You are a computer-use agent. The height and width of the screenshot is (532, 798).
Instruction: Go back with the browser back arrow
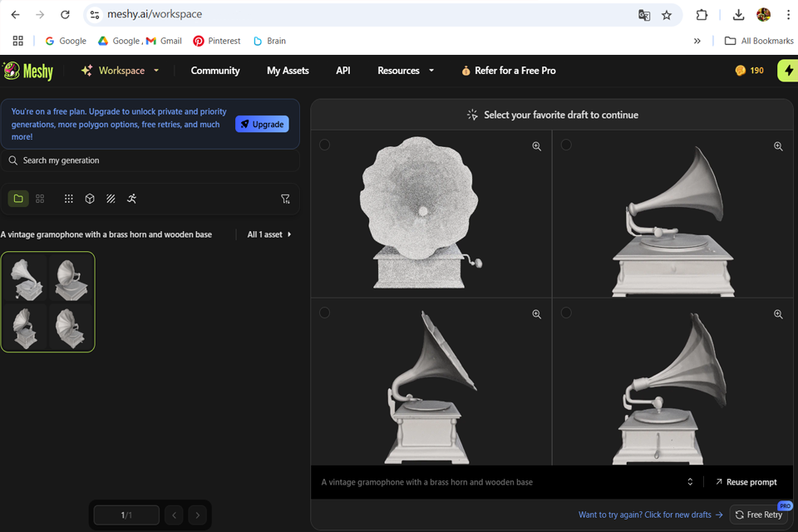pyautogui.click(x=15, y=15)
